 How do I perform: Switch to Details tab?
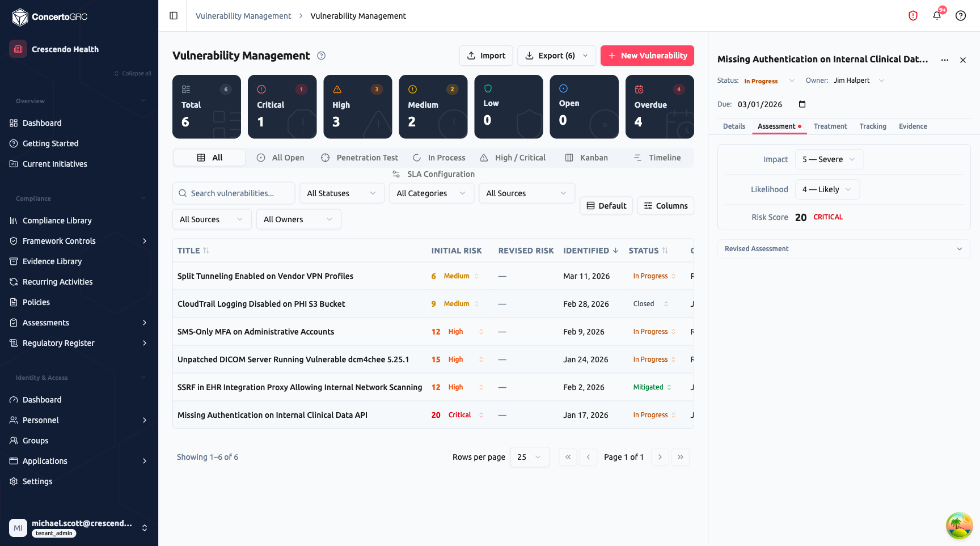734,126
